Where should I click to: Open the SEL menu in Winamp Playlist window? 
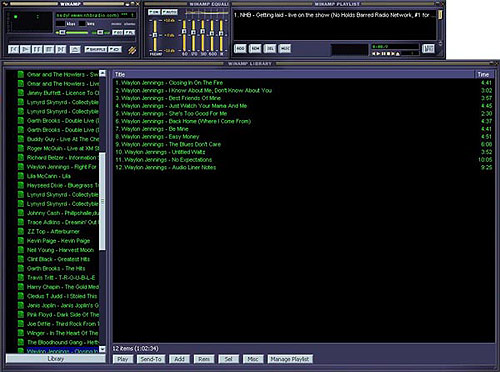(270, 49)
